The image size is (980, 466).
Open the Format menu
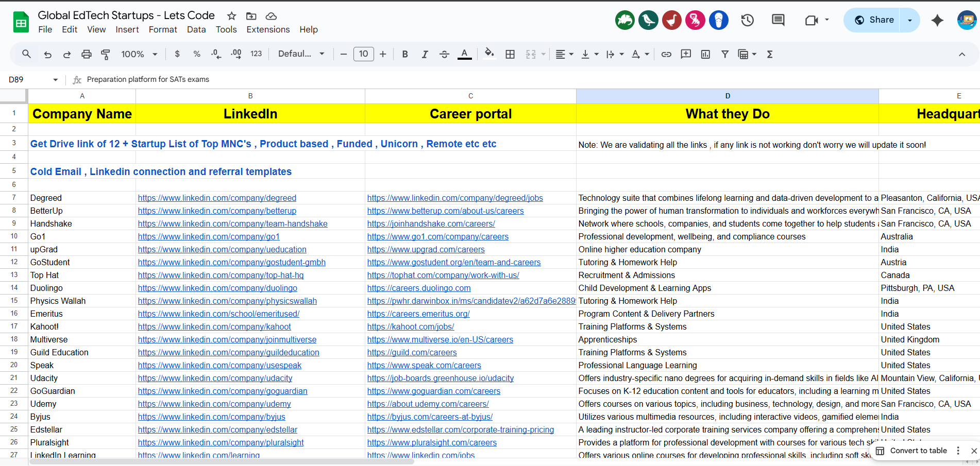click(163, 29)
